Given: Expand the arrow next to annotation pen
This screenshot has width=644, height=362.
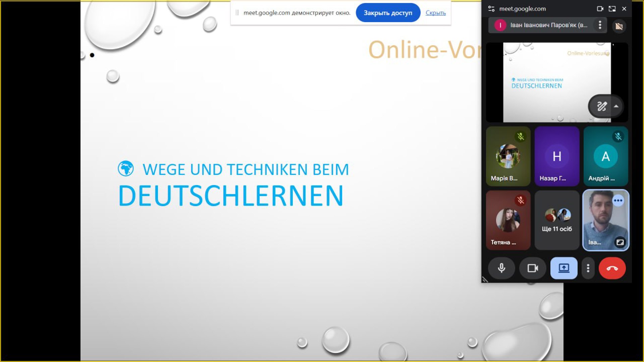Looking at the screenshot, I should tap(616, 106).
